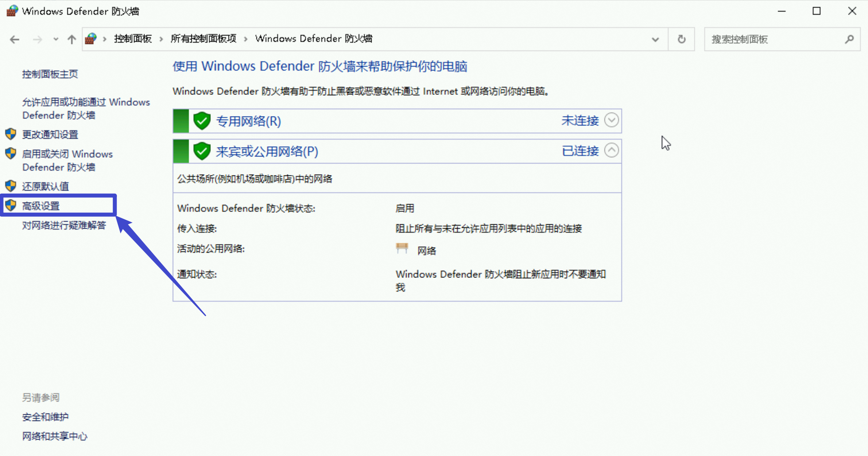Go up one level with up arrow
Viewport: 868px width, 456px height.
[72, 39]
